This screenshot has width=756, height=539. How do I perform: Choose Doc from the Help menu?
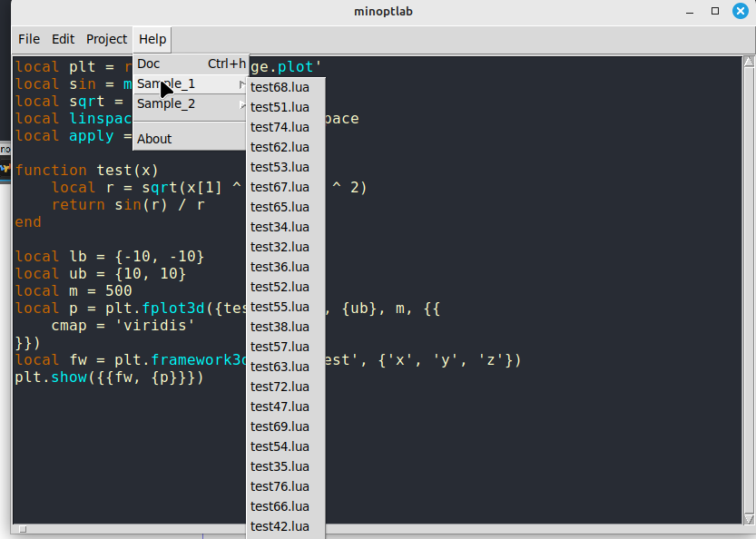click(191, 64)
